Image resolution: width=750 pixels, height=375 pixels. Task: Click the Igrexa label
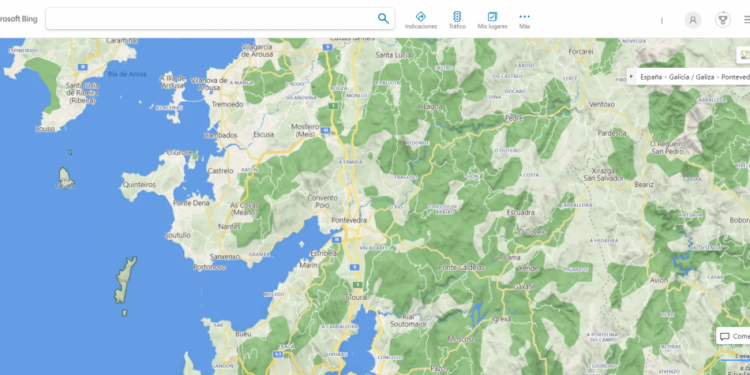point(501,319)
